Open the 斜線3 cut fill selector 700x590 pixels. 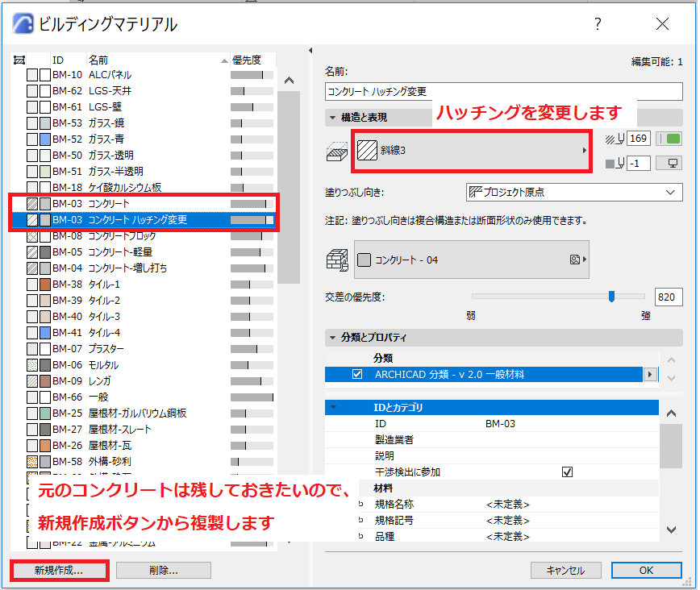point(472,151)
